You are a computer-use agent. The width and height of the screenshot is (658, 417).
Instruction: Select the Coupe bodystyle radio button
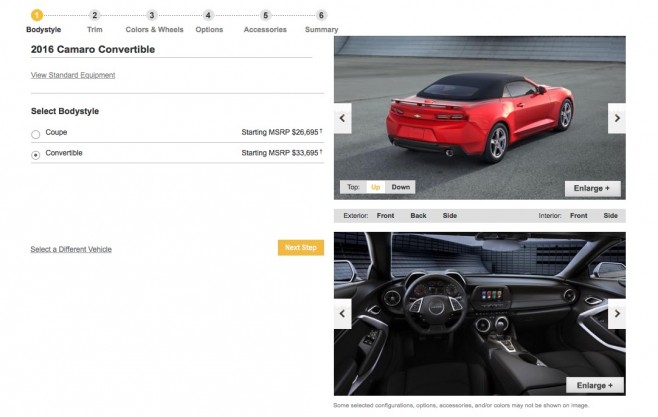click(36, 134)
